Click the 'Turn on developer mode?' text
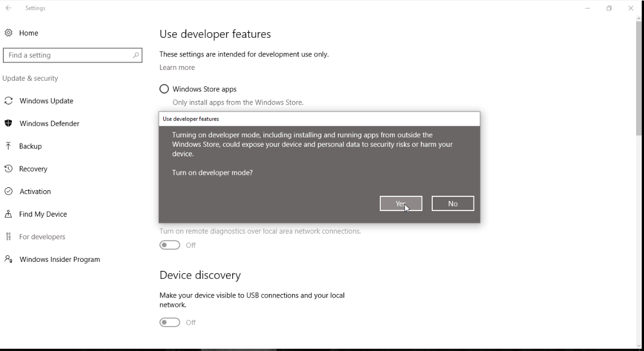The height and width of the screenshot is (351, 644). [x=212, y=173]
